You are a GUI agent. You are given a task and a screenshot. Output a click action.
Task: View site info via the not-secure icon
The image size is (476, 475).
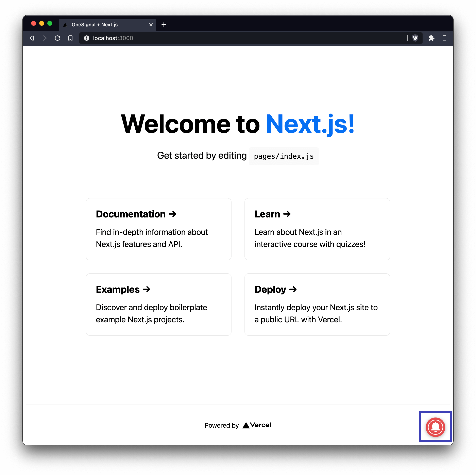click(x=86, y=38)
